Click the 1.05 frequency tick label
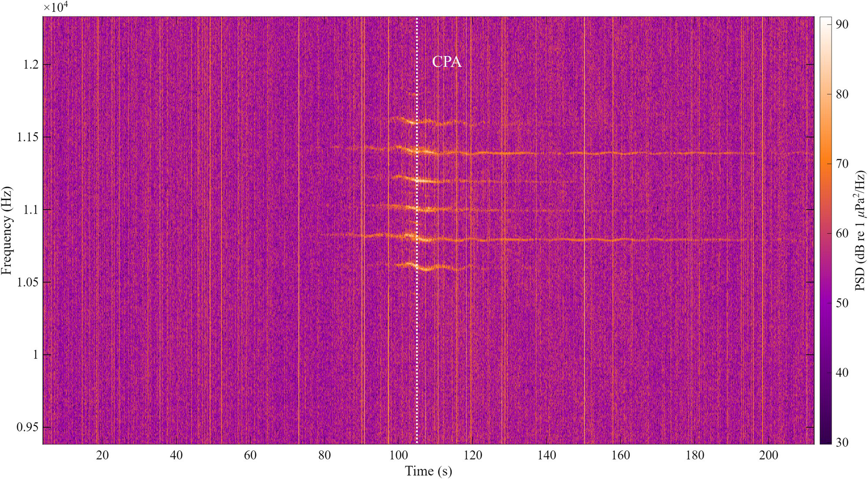The height and width of the screenshot is (479, 868). 28,282
